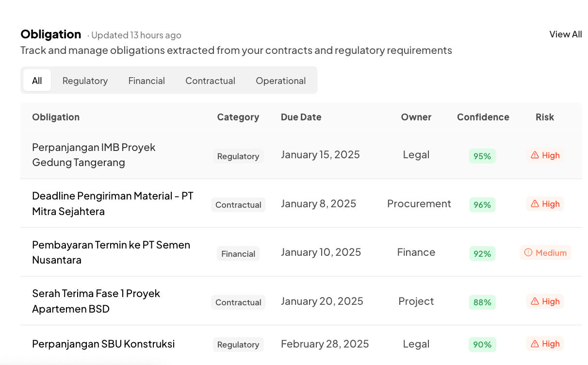Click the 95% confidence badge
588x365 pixels.
click(x=482, y=156)
